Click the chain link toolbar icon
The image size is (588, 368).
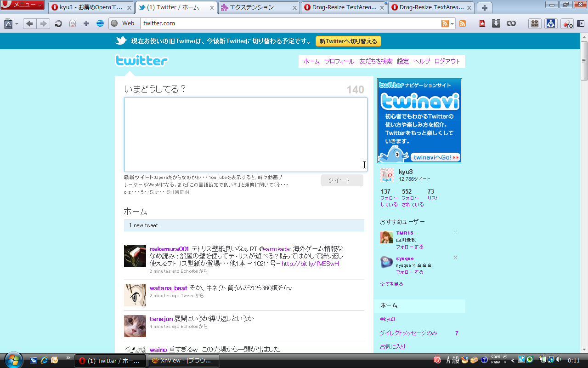pos(511,23)
